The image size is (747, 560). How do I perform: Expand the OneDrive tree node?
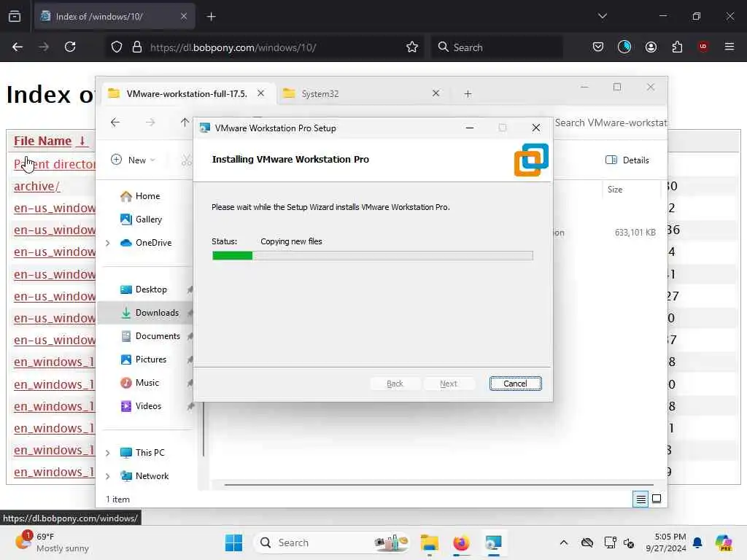click(x=108, y=243)
